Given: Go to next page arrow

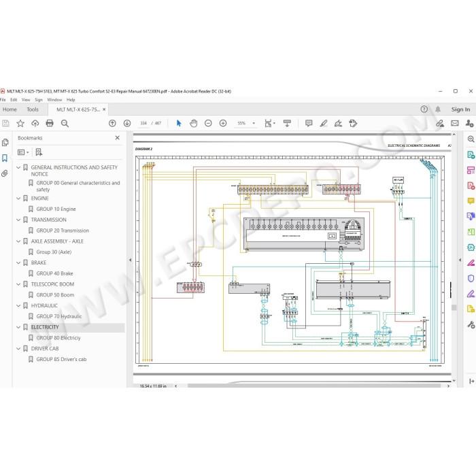Looking at the screenshot, I should 127,123.
